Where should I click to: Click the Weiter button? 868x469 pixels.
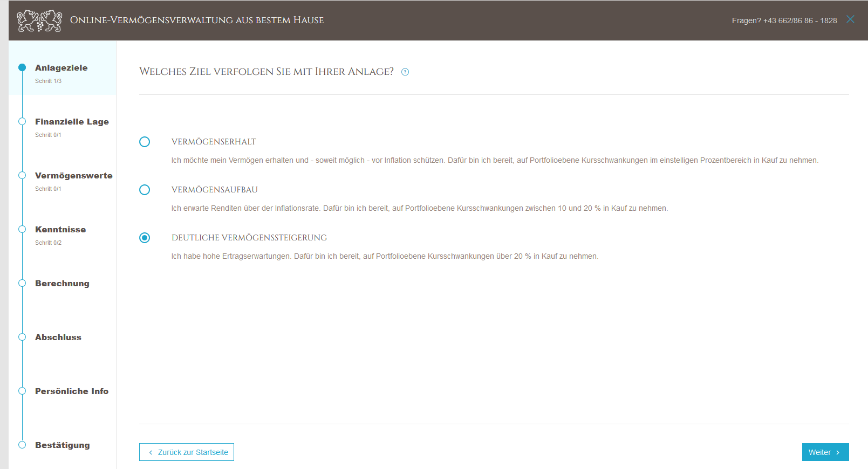[825, 452]
